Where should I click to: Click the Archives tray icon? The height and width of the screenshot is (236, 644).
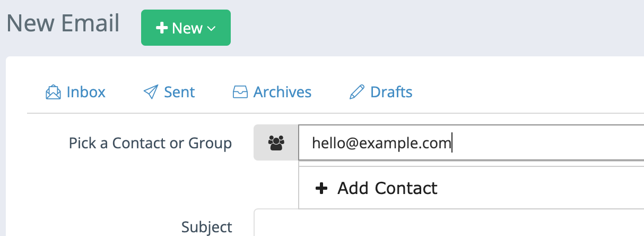[240, 92]
